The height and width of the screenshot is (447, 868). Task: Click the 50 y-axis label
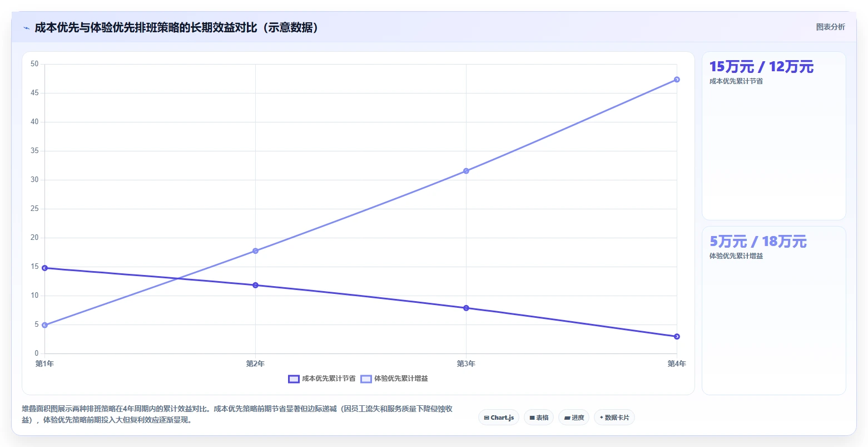pyautogui.click(x=34, y=64)
